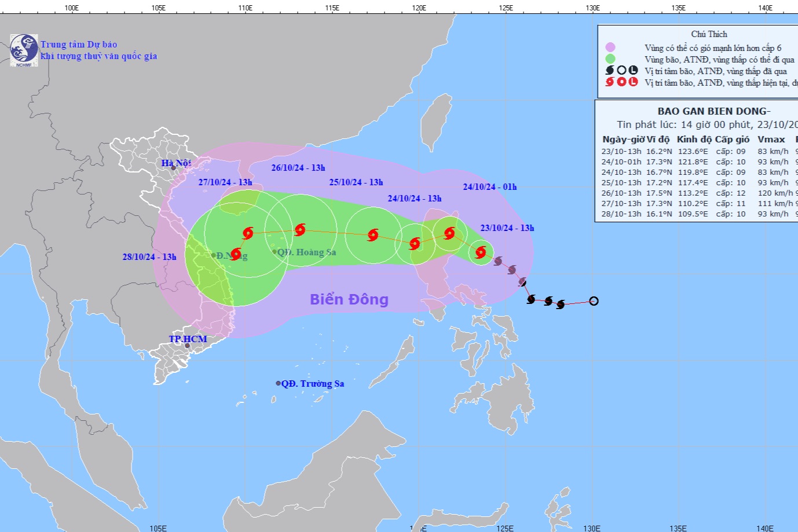Click 'Vùng có thể có gió mạnh lớn hơn cấp 6'
798x532 pixels.
point(713,48)
